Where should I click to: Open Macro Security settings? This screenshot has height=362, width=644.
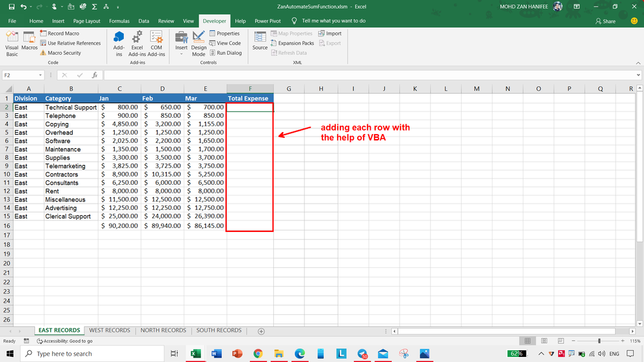(x=61, y=53)
